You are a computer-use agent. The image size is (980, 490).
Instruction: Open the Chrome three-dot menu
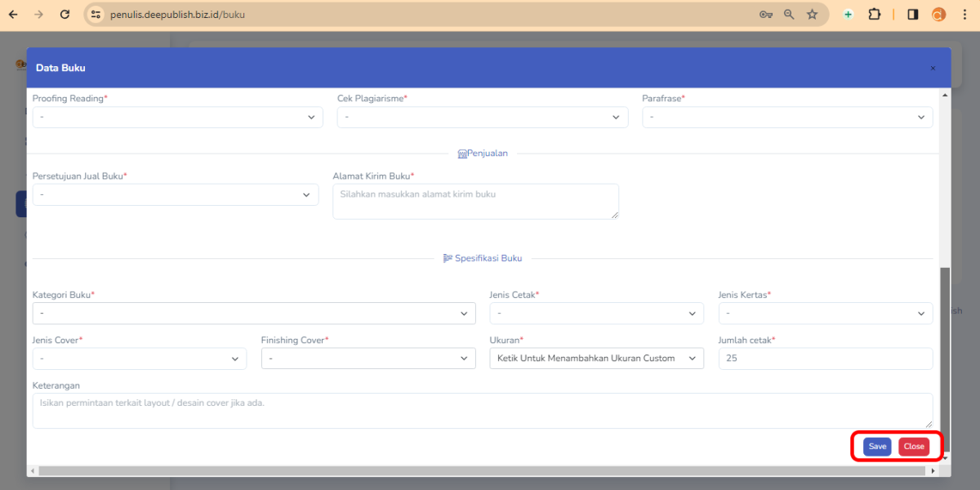click(964, 14)
